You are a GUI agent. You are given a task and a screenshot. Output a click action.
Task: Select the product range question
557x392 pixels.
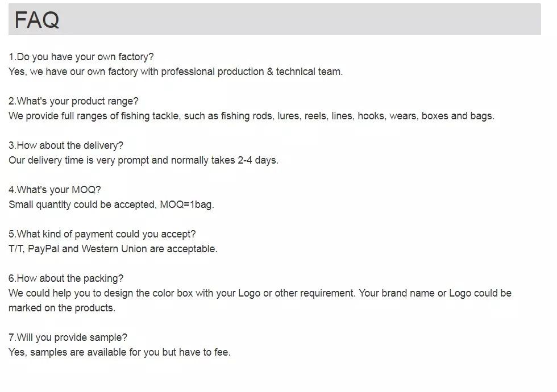73,101
